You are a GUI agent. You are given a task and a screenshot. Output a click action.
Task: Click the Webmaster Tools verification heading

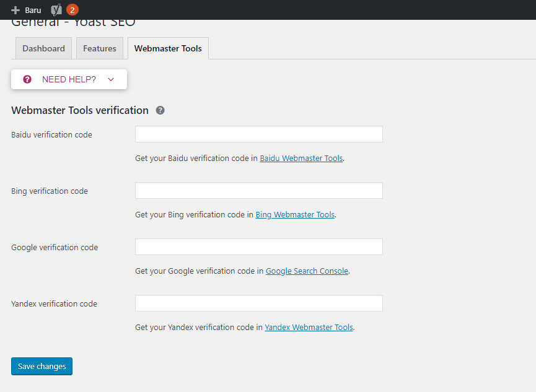[80, 110]
